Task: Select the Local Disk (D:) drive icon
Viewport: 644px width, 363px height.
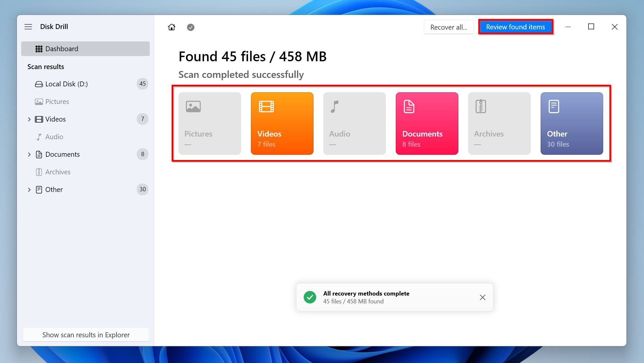Action: coord(39,84)
